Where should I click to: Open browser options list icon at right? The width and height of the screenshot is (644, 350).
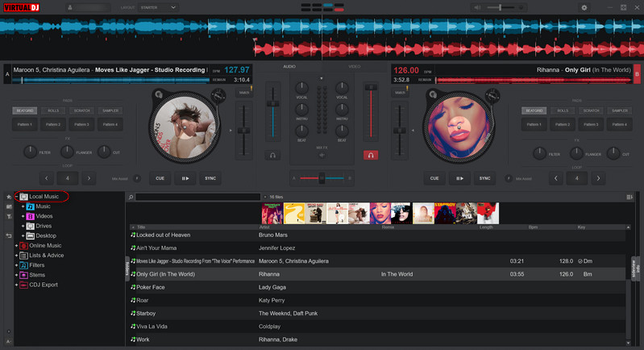pos(629,198)
